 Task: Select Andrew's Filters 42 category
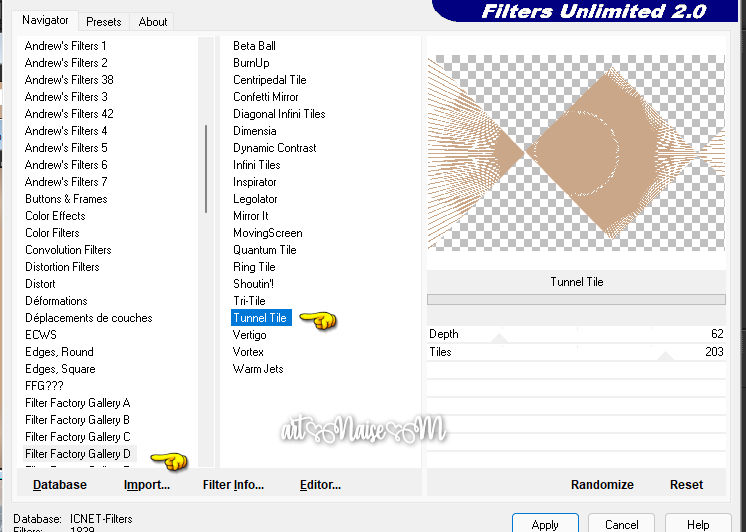(69, 114)
